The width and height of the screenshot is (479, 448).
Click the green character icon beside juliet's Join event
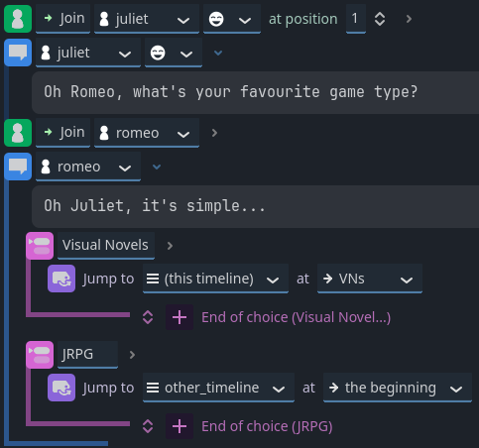coord(18,19)
